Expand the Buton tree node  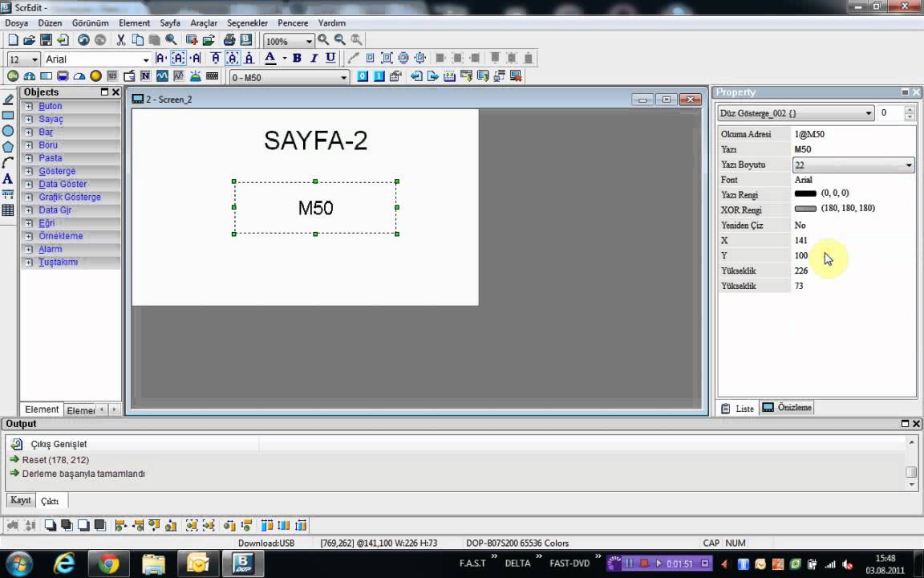point(28,106)
